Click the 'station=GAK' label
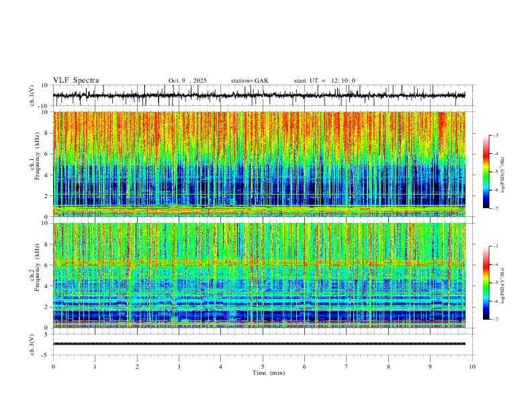This screenshot has width=532, height=411. [249, 81]
